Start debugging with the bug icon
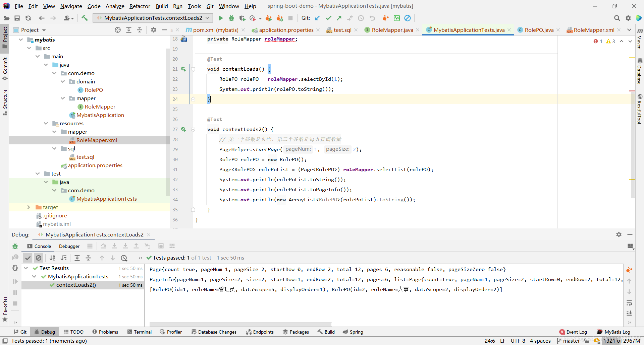Viewport: 644px width, 345px height. (x=231, y=18)
